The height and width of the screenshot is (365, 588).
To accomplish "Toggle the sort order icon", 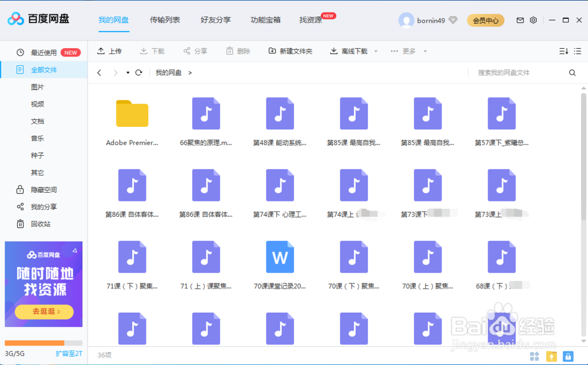I will pos(562,51).
